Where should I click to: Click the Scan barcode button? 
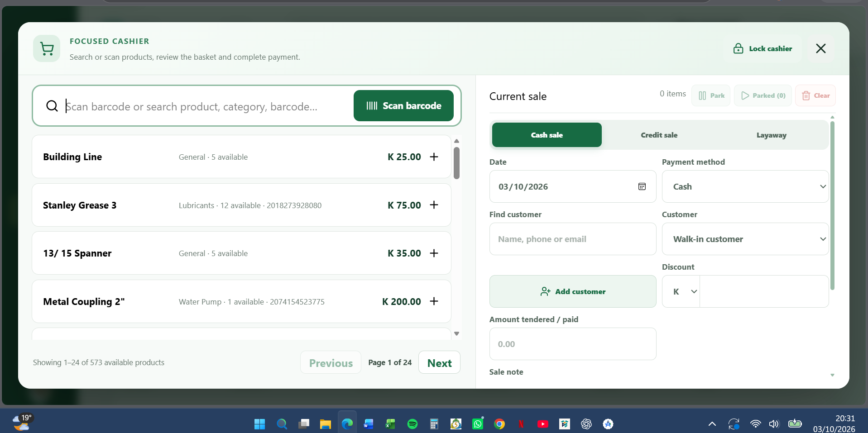click(x=403, y=105)
